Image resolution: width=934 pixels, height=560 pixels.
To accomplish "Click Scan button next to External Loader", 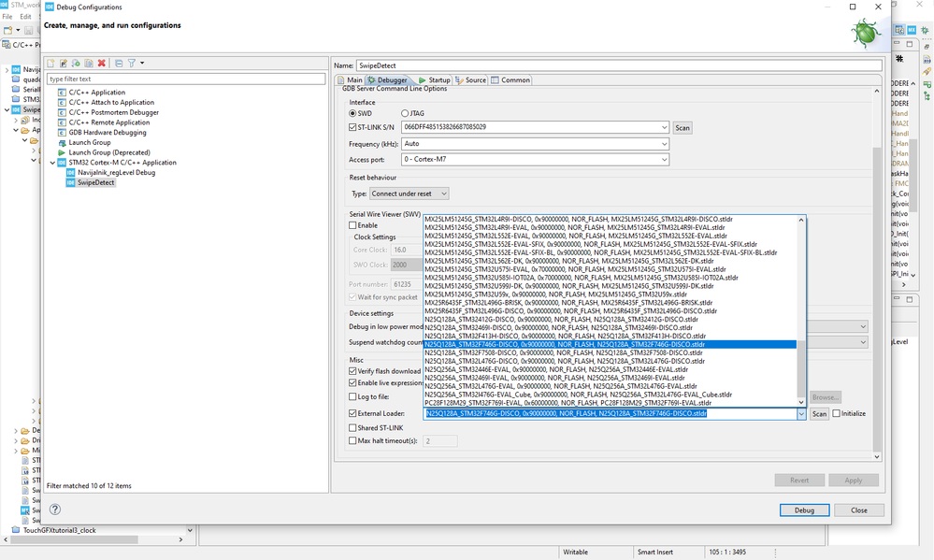I will [x=820, y=413].
